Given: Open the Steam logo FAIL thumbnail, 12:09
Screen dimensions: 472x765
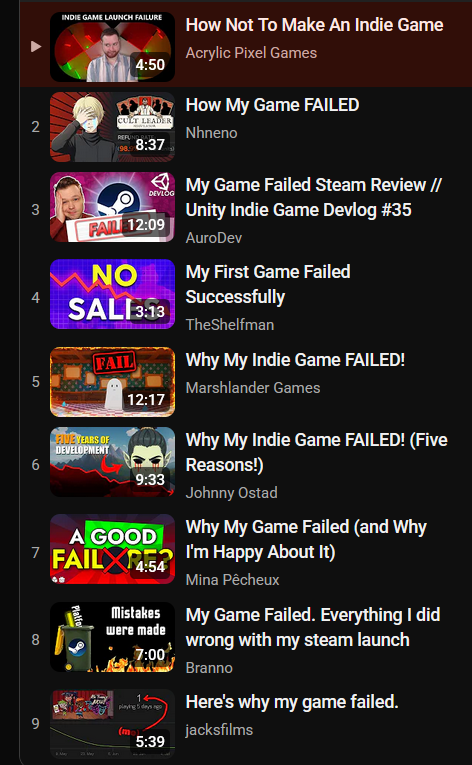Looking at the screenshot, I should 112,207.
